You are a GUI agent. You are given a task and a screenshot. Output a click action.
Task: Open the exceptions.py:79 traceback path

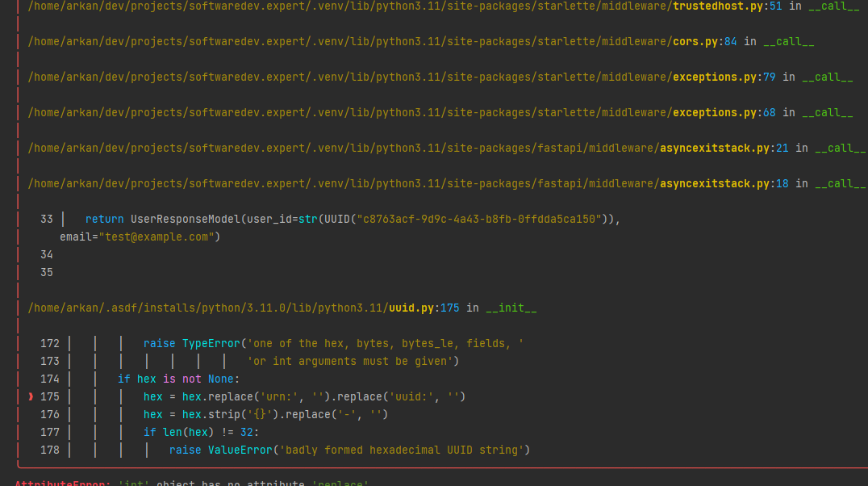coord(402,77)
